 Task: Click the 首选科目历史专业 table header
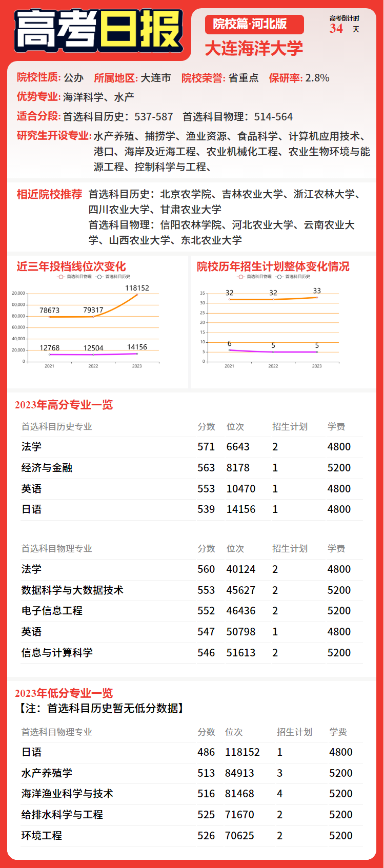coord(56,427)
